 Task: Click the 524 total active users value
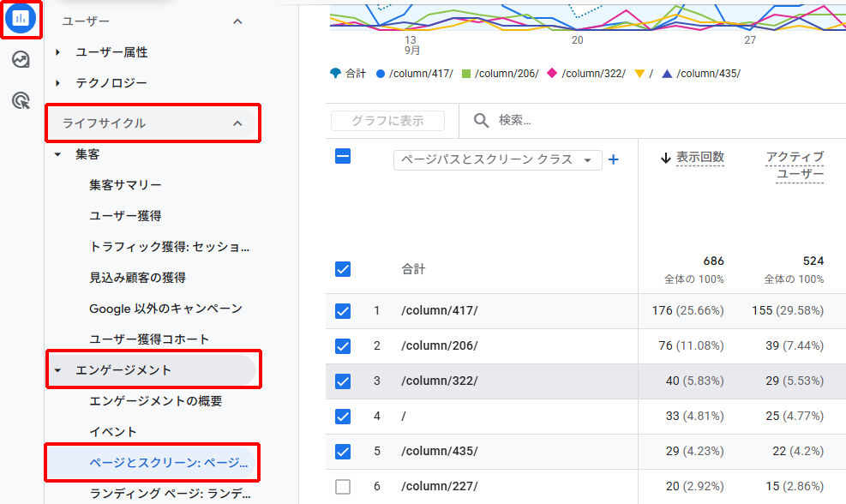click(813, 261)
